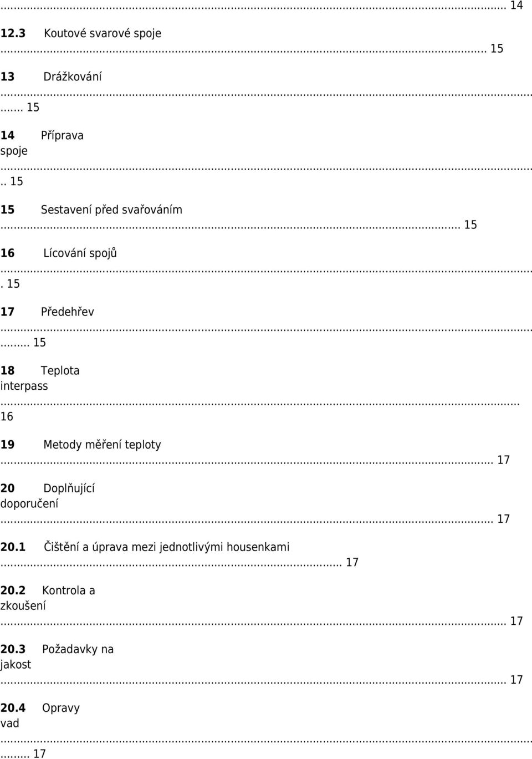
Task: Click page 15 after Koutové svarové spoje
Action: pos(497,48)
